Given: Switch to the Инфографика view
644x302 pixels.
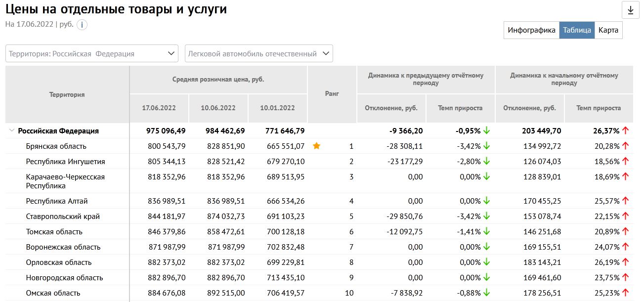Looking at the screenshot, I should [531, 30].
